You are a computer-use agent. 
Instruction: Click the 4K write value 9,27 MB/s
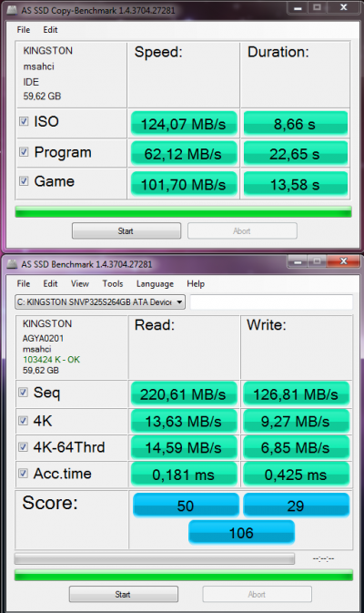click(x=296, y=421)
